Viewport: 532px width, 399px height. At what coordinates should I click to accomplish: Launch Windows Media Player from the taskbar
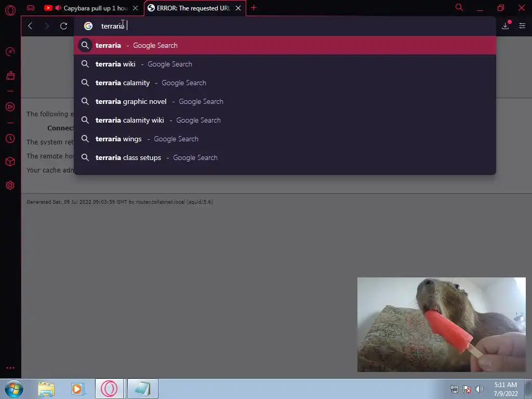click(78, 389)
